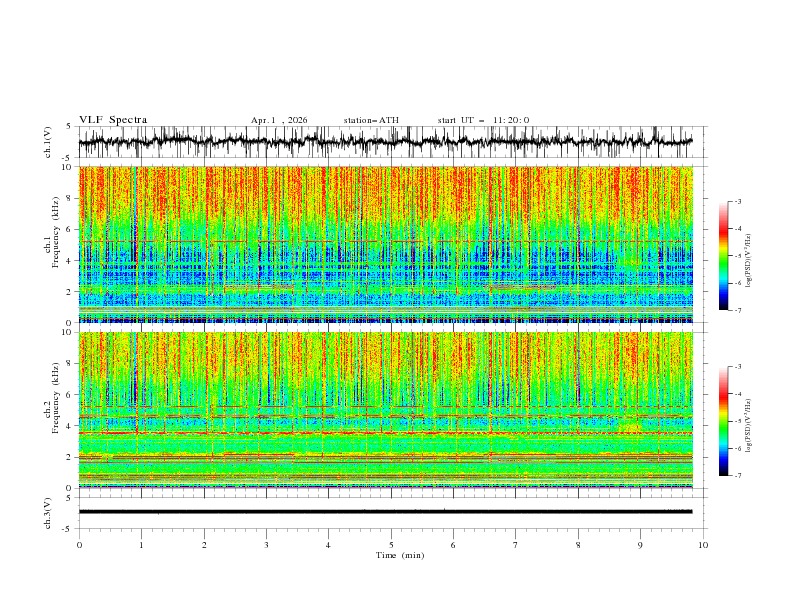The height and width of the screenshot is (612, 792).
Task: Click the "-3" tick on ch.1 colorbar
Action: pyautogui.click(x=737, y=201)
